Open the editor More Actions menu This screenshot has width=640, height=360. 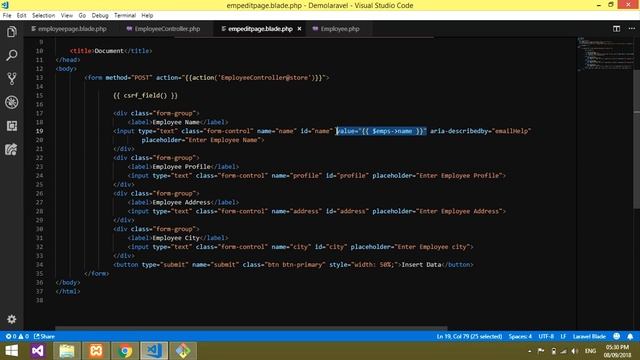click(631, 29)
